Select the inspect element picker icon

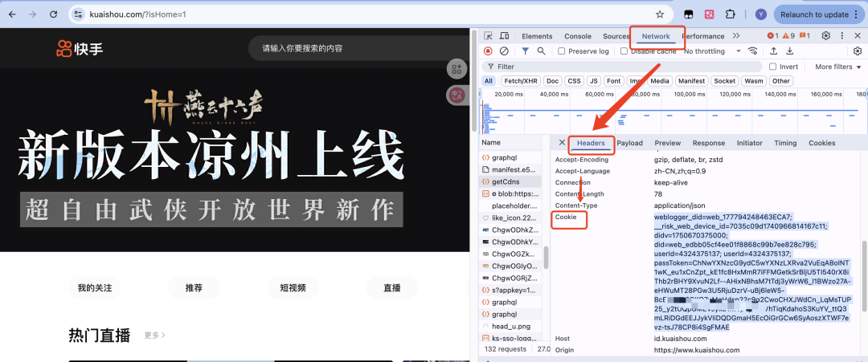click(x=488, y=36)
